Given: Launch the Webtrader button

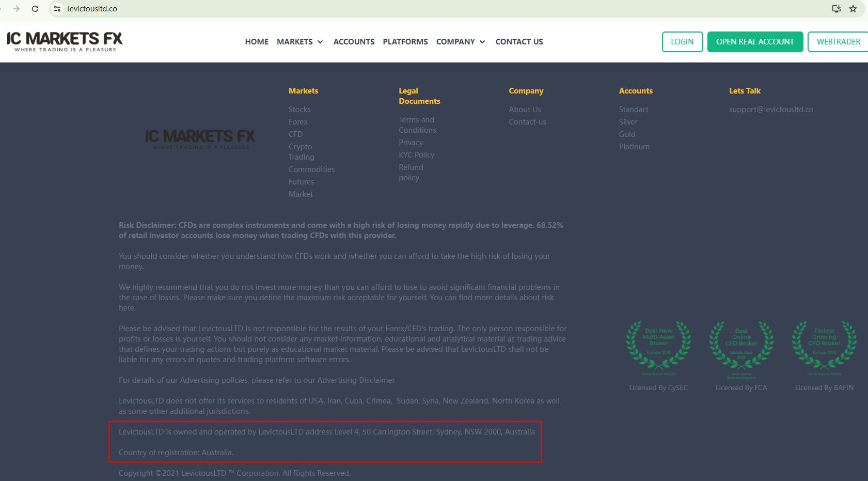Looking at the screenshot, I should point(838,42).
